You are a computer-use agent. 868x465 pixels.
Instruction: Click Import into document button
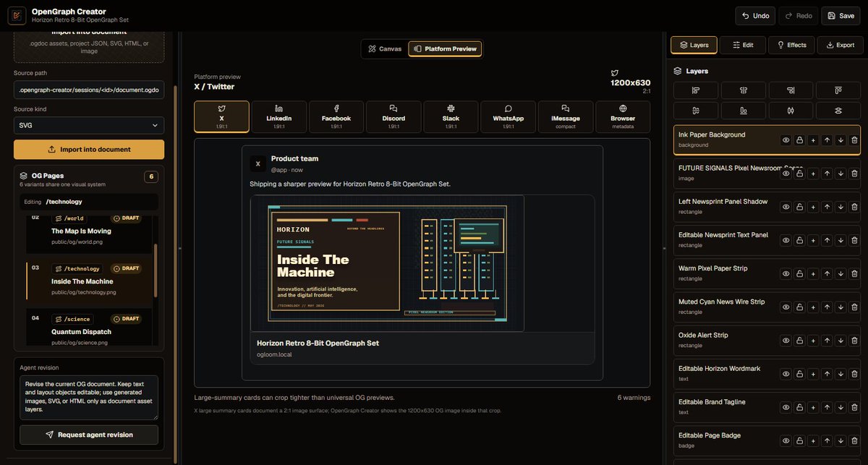click(x=89, y=150)
